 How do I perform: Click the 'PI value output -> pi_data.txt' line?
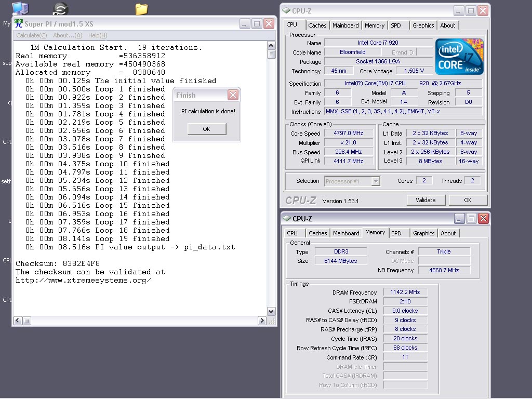click(x=130, y=247)
